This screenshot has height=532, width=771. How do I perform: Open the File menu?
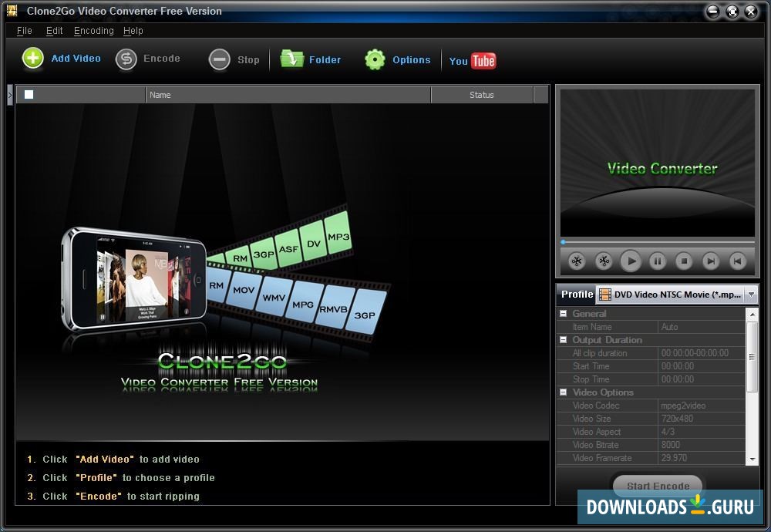(24, 31)
